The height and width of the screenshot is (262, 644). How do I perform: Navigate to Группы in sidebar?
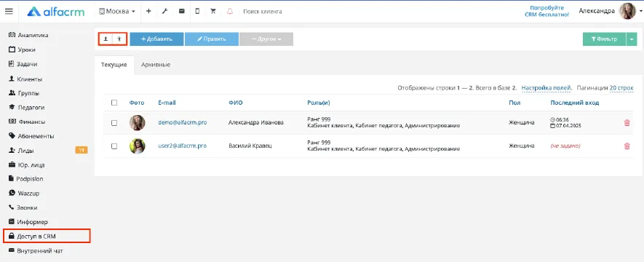pos(24,93)
